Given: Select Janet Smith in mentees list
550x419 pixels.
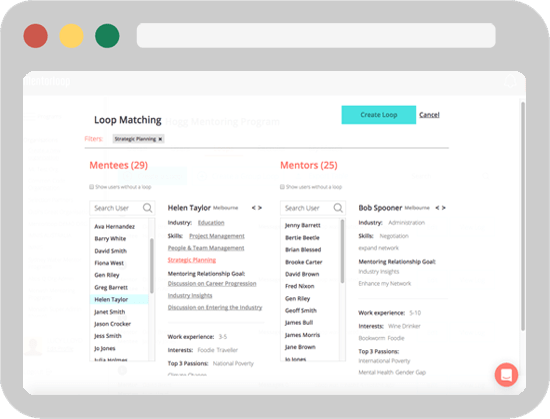Looking at the screenshot, I should 109,312.
